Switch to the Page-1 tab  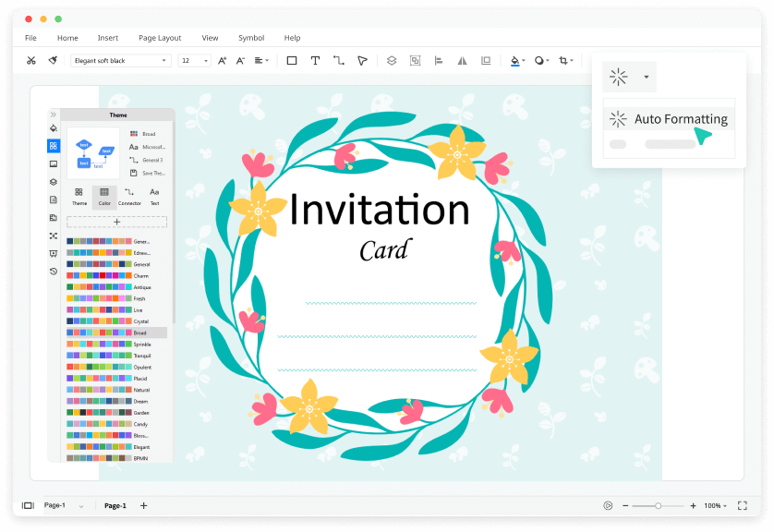115,505
